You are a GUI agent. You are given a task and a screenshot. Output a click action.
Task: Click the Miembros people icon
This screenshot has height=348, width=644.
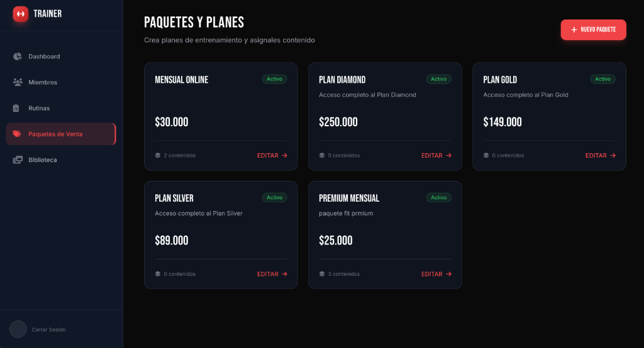click(x=18, y=82)
